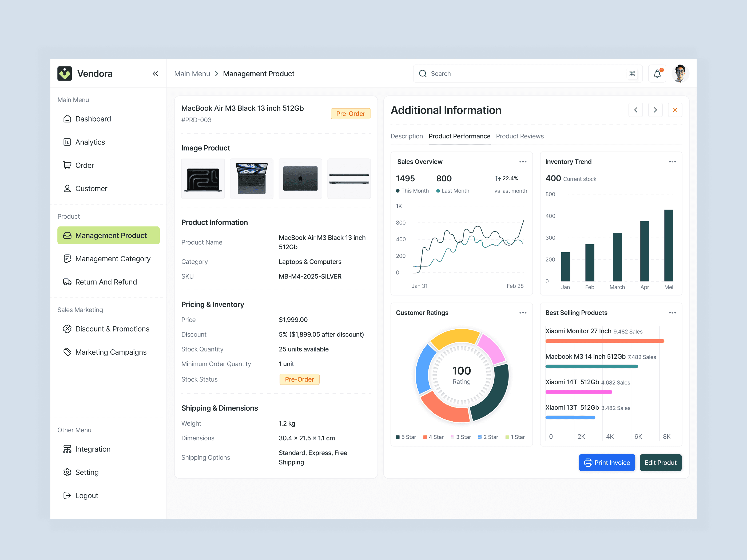Screen dimensions: 747x560
Task: Go to Return And Refund page
Action: 106,282
